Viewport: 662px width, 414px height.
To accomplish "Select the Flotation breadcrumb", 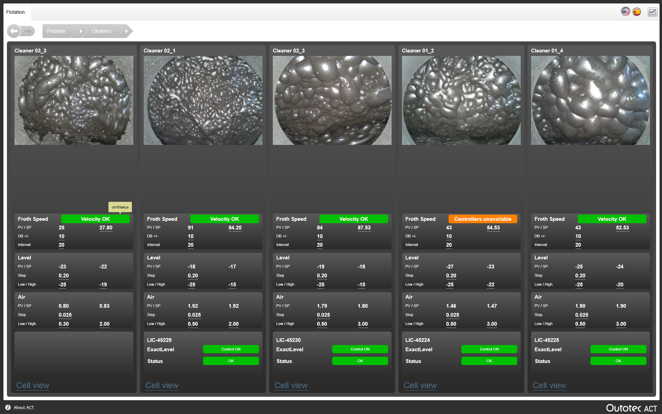I will [x=56, y=31].
